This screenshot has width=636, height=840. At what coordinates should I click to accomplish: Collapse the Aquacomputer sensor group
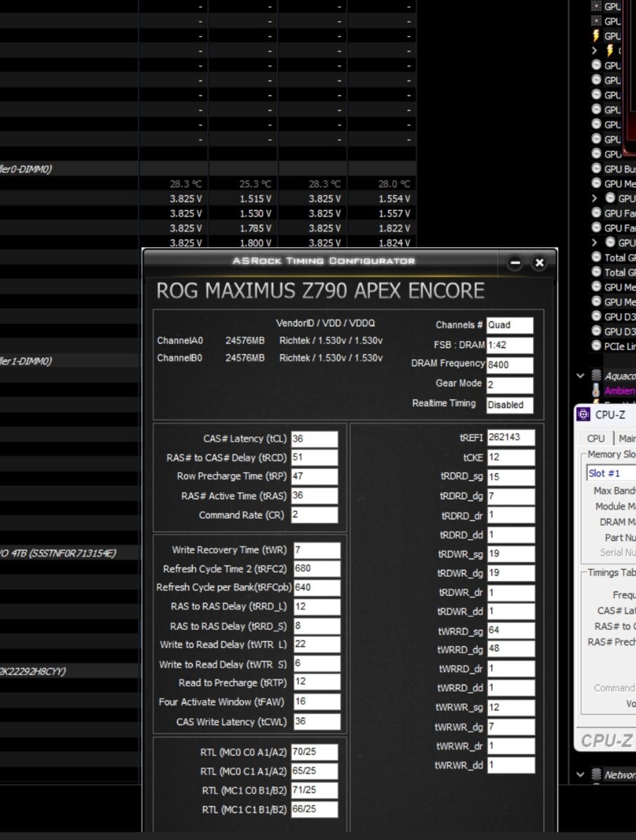pyautogui.click(x=580, y=376)
